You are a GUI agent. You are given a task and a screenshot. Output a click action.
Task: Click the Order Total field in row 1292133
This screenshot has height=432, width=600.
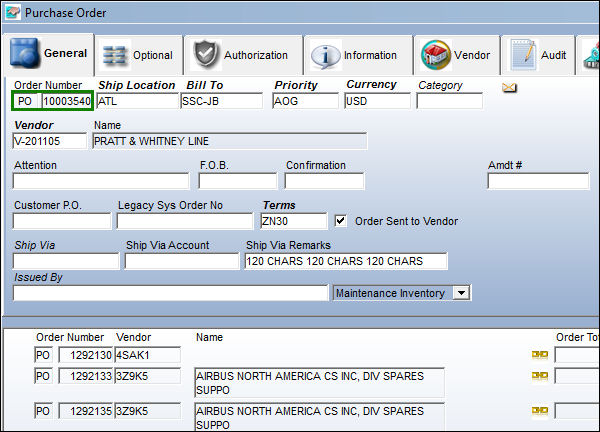577,376
